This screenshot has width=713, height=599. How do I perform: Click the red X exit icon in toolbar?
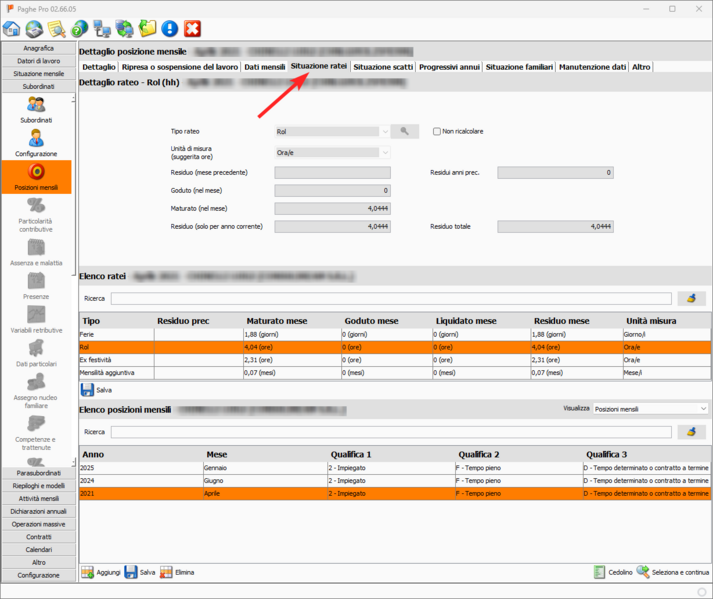coord(192,29)
